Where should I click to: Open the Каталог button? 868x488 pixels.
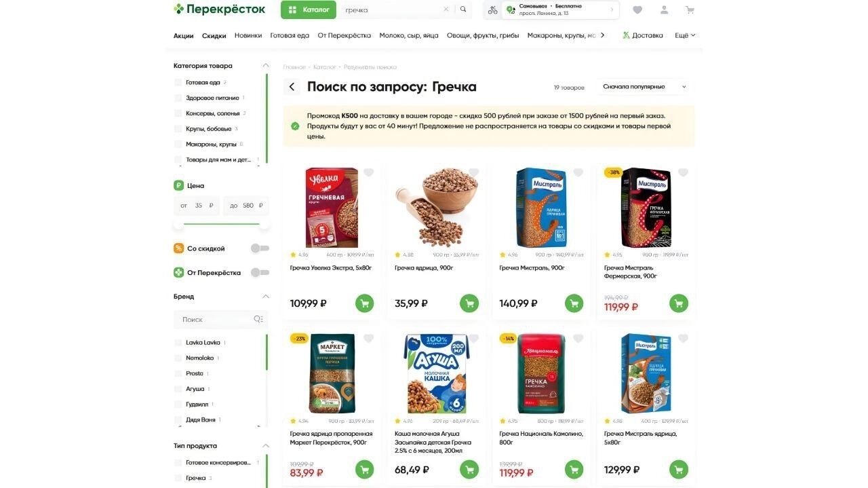click(309, 10)
